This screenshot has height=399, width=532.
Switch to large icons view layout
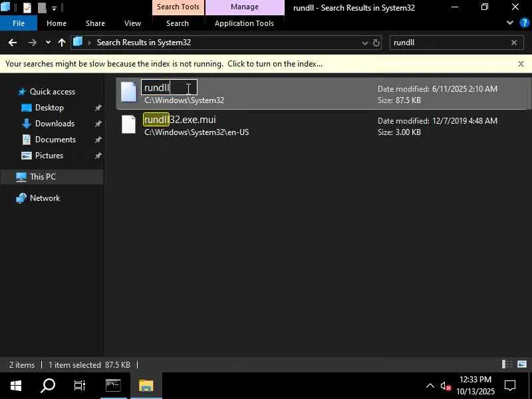click(x=522, y=364)
